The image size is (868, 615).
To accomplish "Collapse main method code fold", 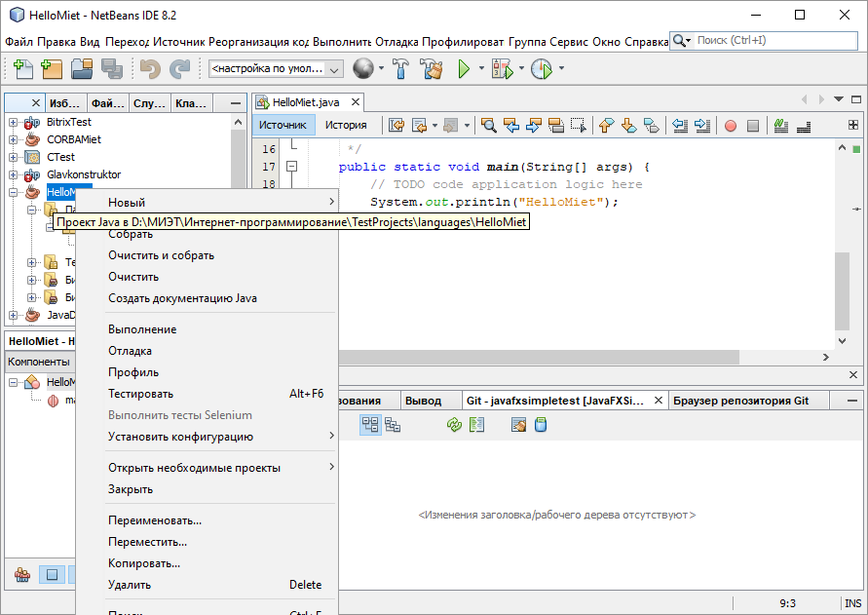I will click(x=291, y=167).
